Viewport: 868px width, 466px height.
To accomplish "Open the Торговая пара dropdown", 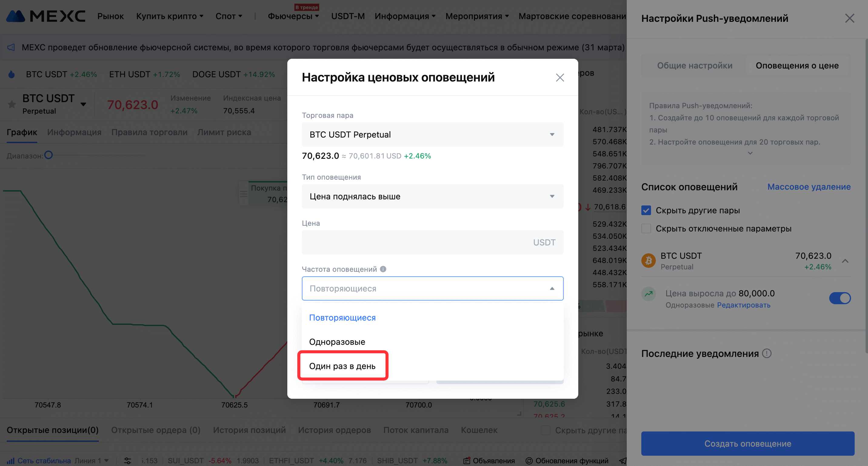I will [432, 135].
